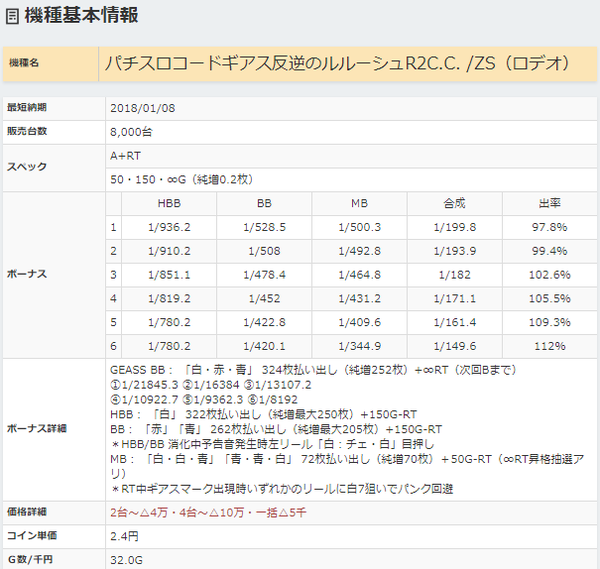The width and height of the screenshot is (600, 569).
Task: Select setting 3 combined value 1/182
Action: tap(455, 275)
